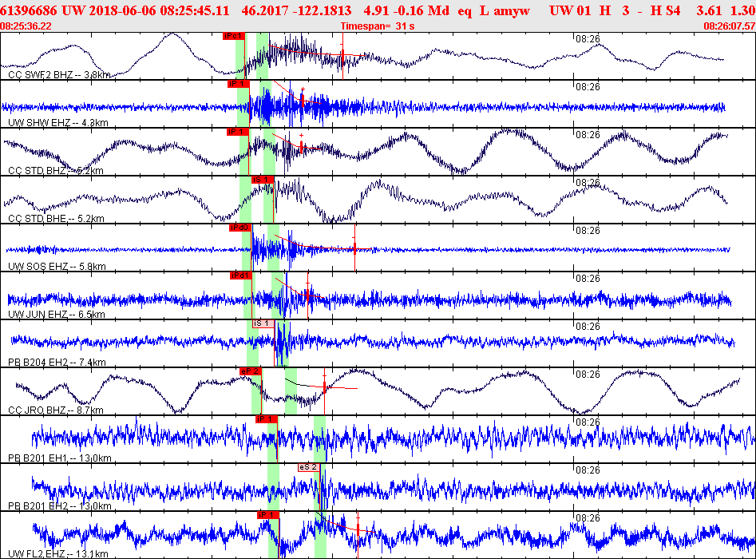
Task: Click the event ID 61396686 in header
Action: coord(29,10)
